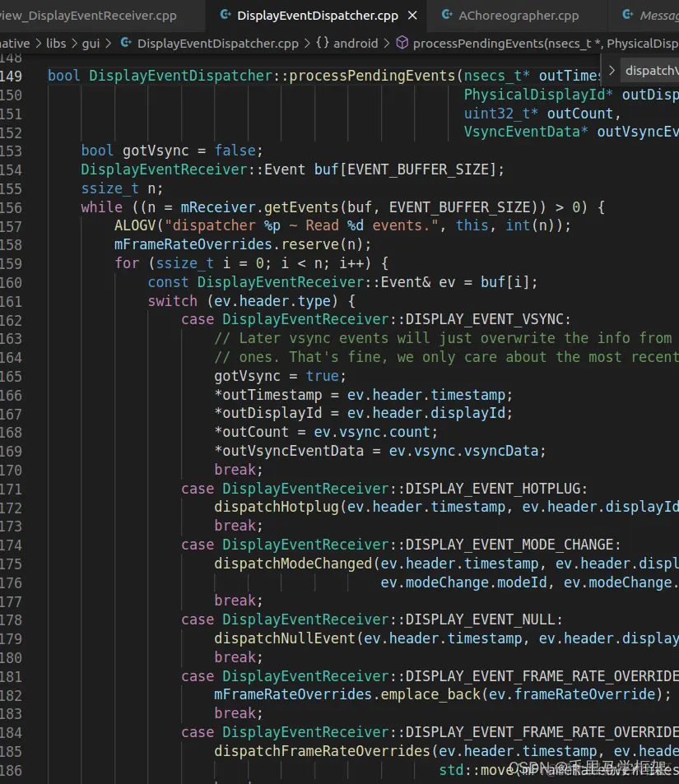Click 'dispatchModeChanged' call on line 175
The image size is (679, 784).
coord(293,564)
